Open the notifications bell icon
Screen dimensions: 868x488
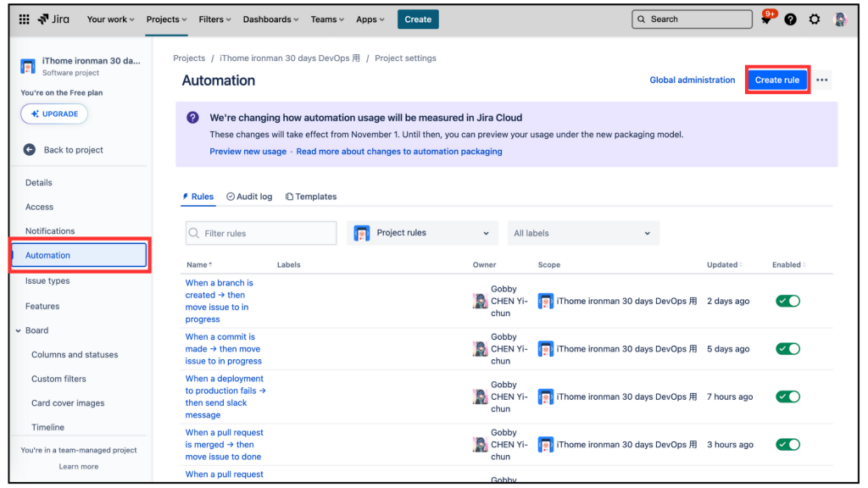(x=766, y=19)
